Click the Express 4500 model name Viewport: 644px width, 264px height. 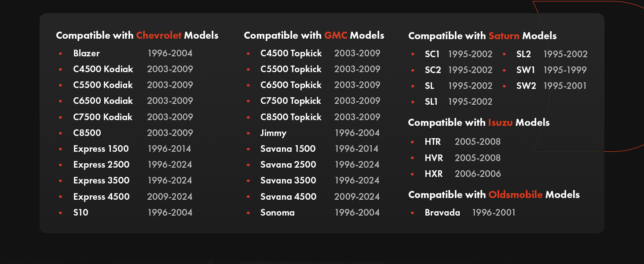point(101,197)
